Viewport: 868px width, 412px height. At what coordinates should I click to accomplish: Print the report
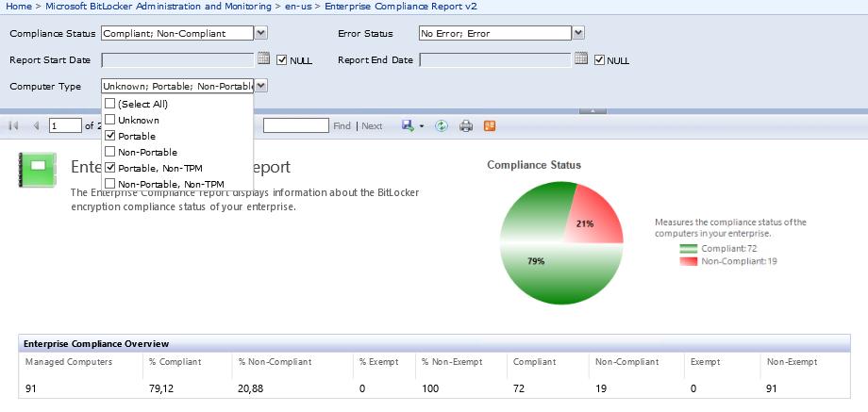(x=466, y=126)
